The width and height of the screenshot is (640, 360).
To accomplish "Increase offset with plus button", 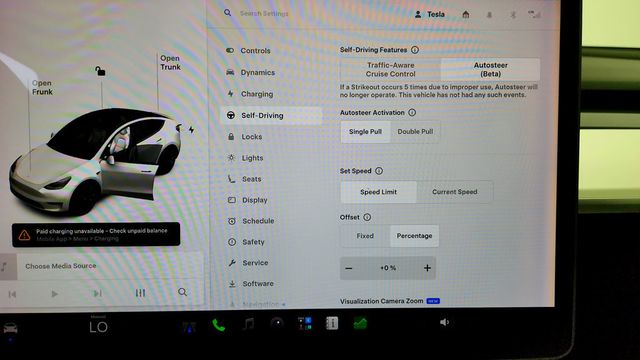I will click(x=427, y=268).
